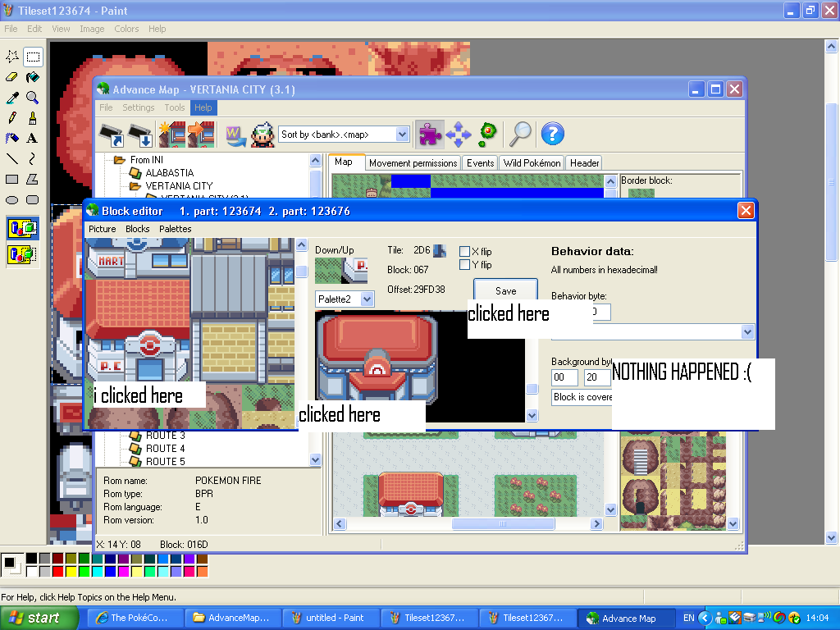Open the blue question mark help icon

coord(553,133)
